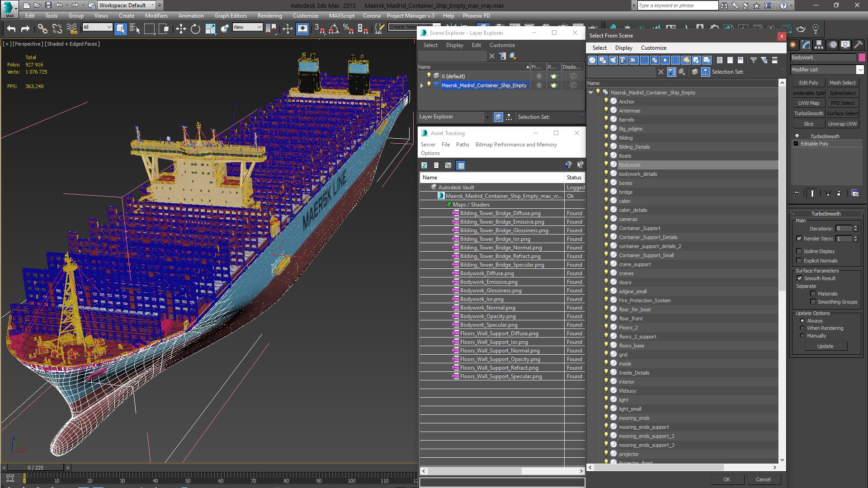This screenshot has width=868, height=488.
Task: Click Pin Stack icon below modifier stack
Action: click(x=797, y=193)
